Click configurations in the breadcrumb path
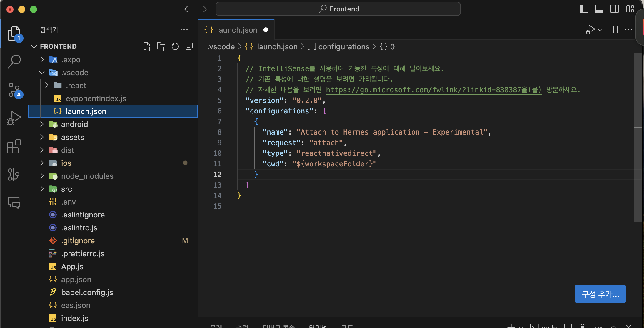Viewport: 644px width, 328px height. pyautogui.click(x=343, y=47)
